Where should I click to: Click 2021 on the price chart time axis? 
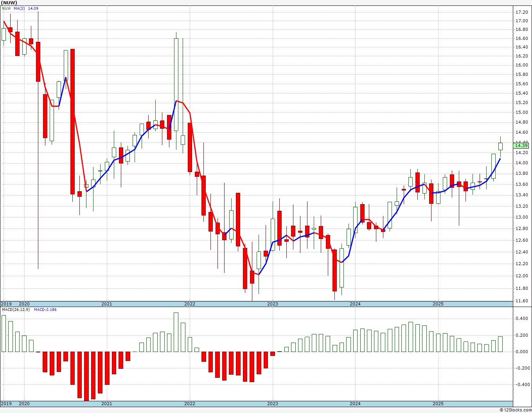[107, 304]
